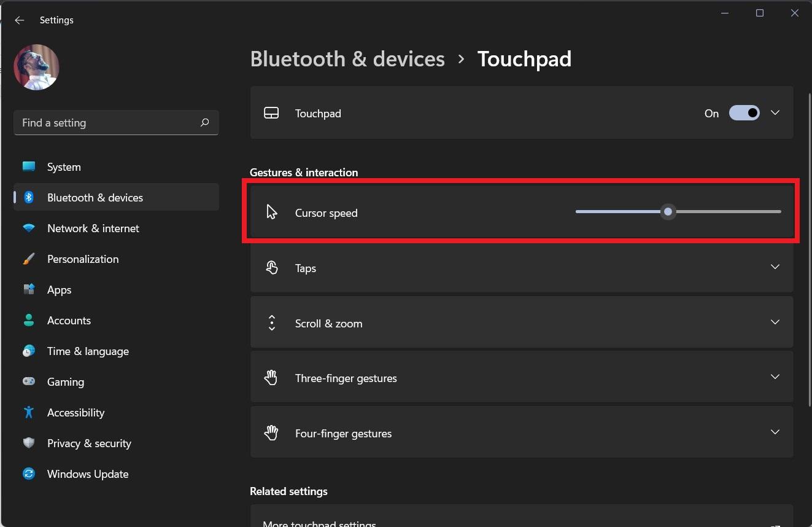
Task: Click the Windows Update sync icon
Action: pos(29,474)
